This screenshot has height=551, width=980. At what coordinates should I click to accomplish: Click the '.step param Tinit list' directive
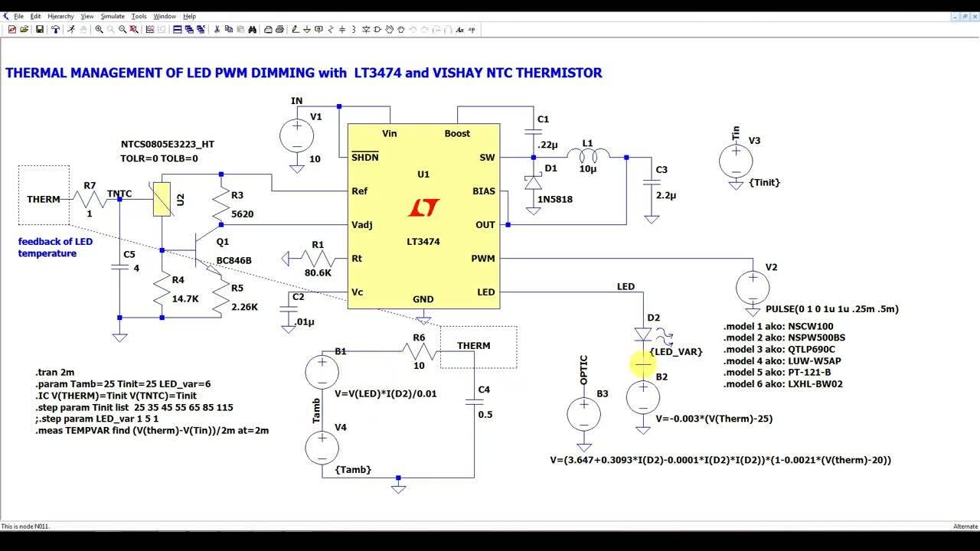134,407
